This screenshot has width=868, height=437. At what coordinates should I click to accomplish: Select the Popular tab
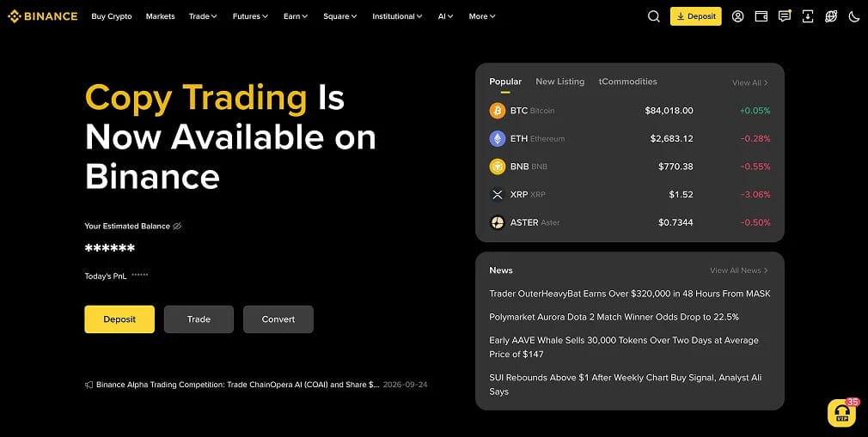tap(505, 82)
